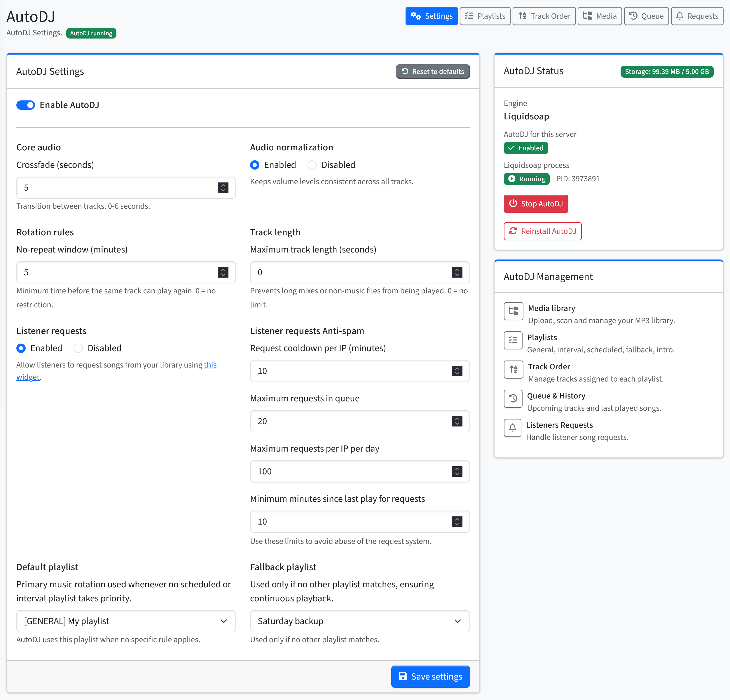The height and width of the screenshot is (700, 730).
Task: Click the Stop AutoDJ power button
Action: 536,204
